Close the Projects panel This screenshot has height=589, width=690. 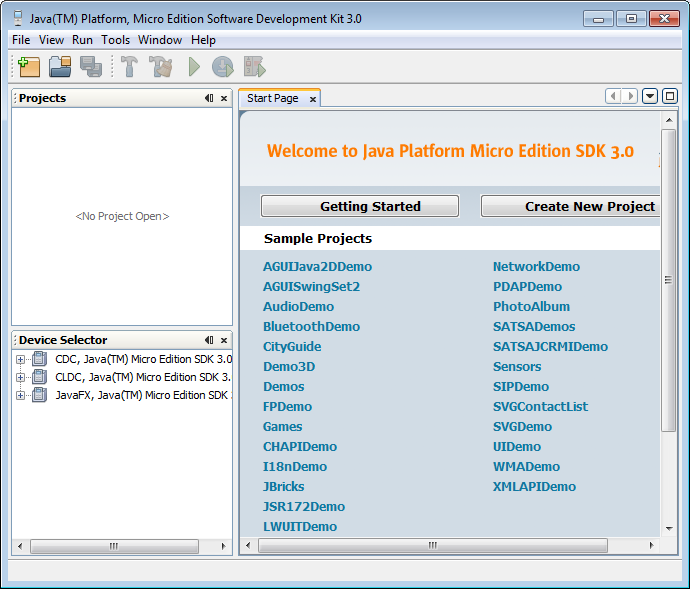224,99
